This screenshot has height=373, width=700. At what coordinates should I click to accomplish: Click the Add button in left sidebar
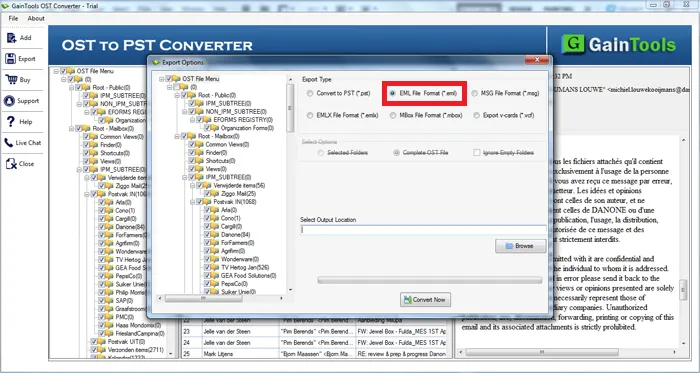(x=20, y=38)
